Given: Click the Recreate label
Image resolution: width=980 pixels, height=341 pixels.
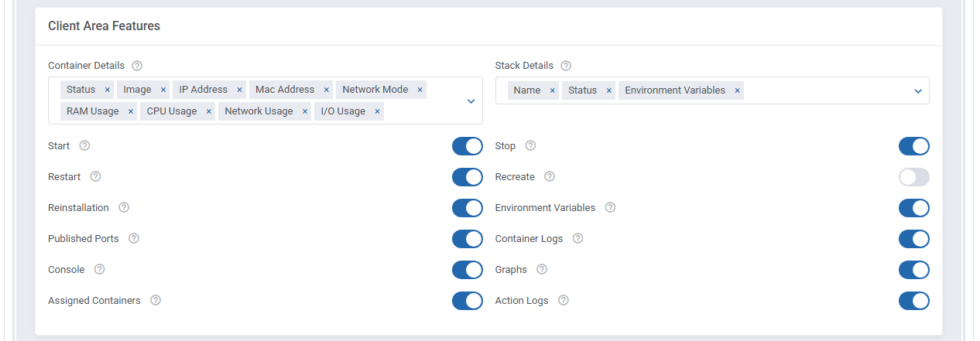Looking at the screenshot, I should 515,176.
